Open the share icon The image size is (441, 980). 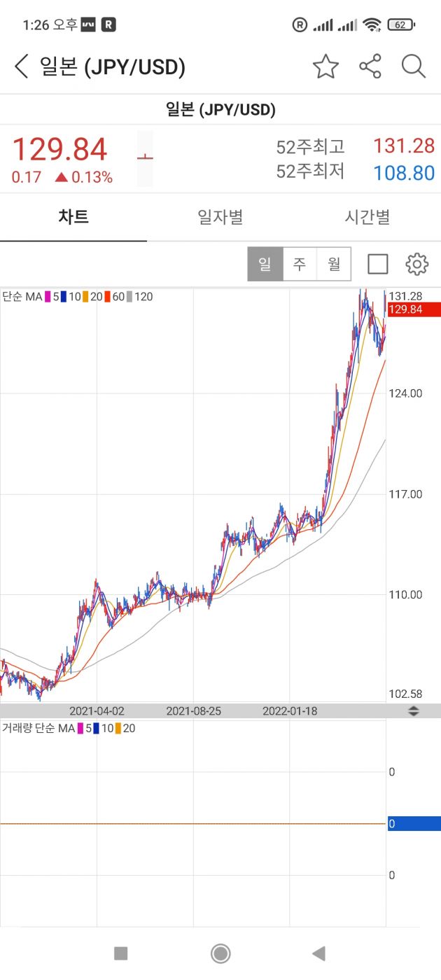[370, 67]
